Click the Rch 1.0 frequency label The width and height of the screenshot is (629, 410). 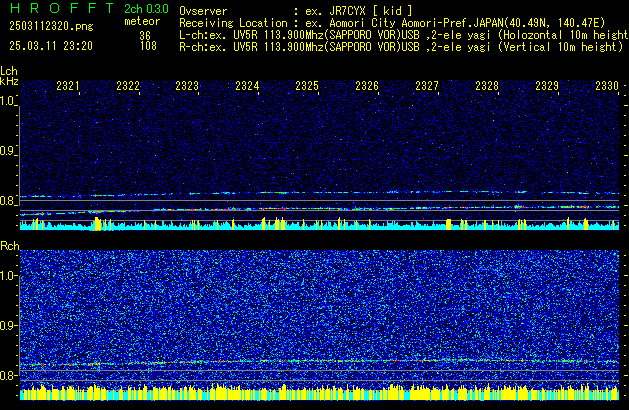8,276
